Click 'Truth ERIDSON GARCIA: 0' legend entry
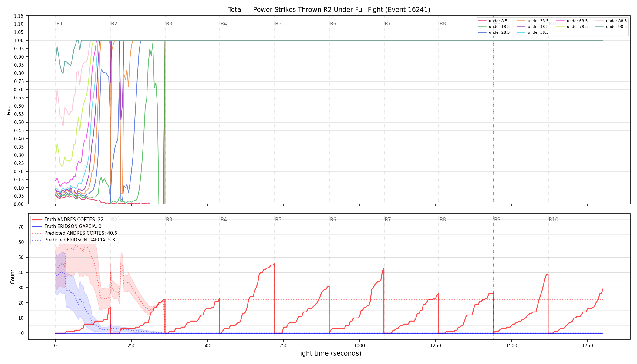The width and height of the screenshot is (637, 364). coord(66,226)
